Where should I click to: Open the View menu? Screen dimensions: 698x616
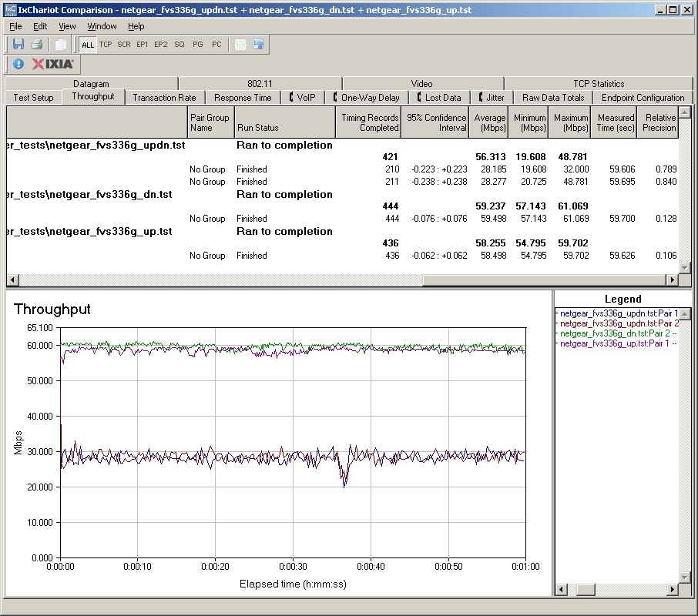click(x=67, y=26)
